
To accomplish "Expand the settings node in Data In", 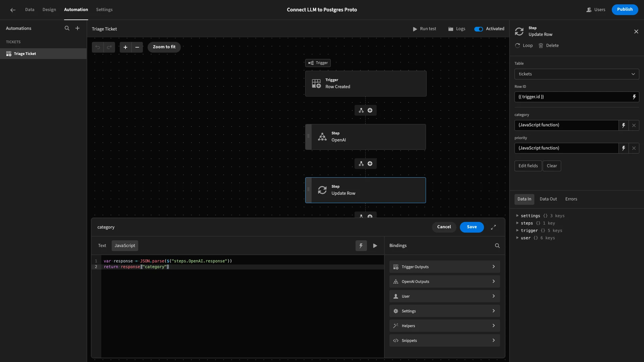I will click(x=517, y=216).
